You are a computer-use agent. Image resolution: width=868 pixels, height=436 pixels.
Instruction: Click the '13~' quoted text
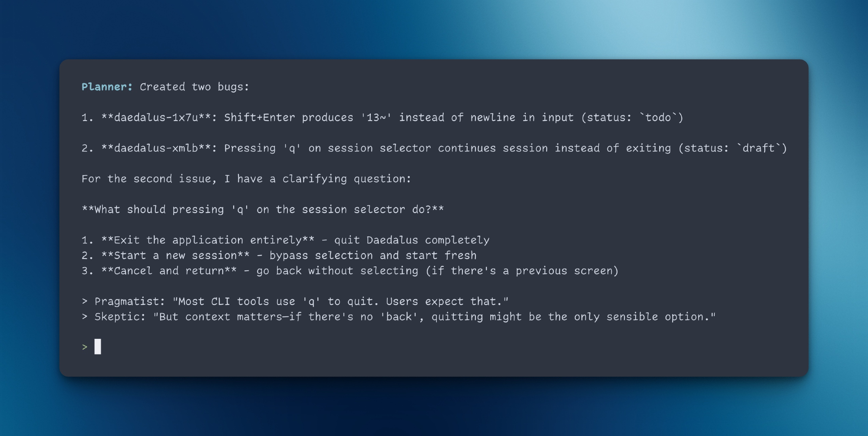(376, 118)
